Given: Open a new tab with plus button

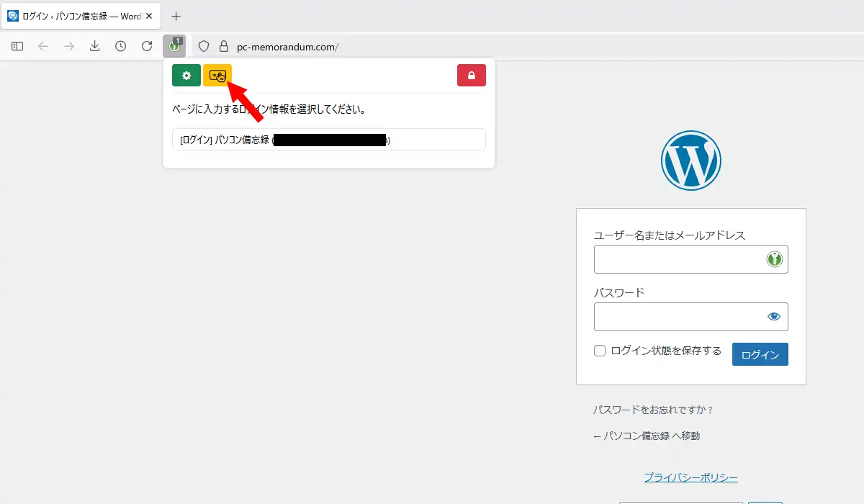Looking at the screenshot, I should [176, 16].
